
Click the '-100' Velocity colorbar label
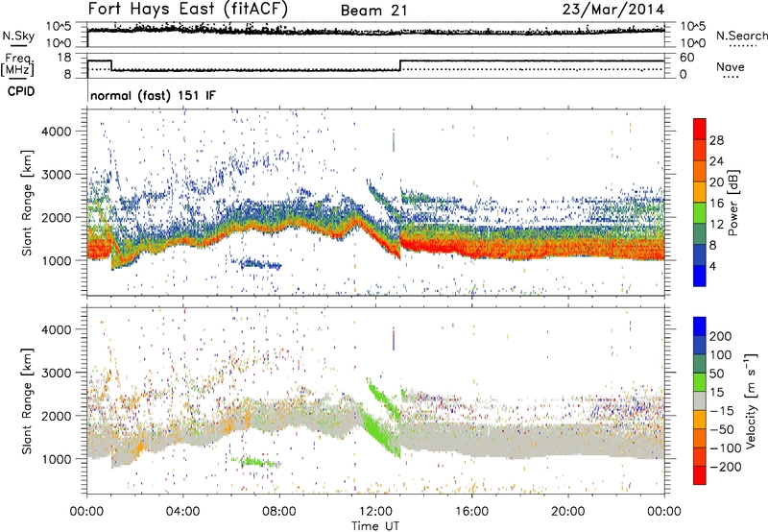tap(726, 448)
